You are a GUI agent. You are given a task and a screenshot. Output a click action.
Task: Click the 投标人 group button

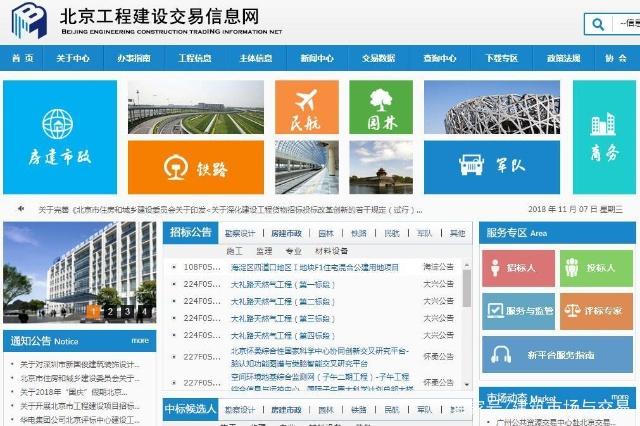click(596, 268)
